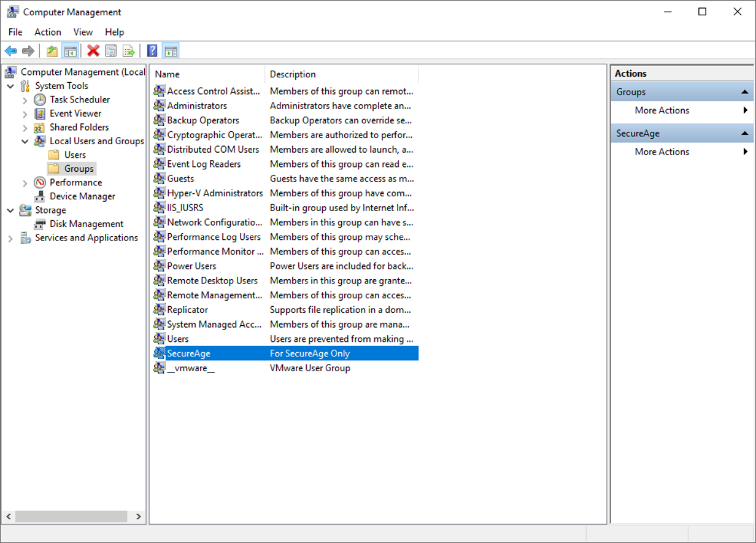The image size is (756, 543).
Task: Click the Back arrow toolbar icon
Action: (x=11, y=51)
